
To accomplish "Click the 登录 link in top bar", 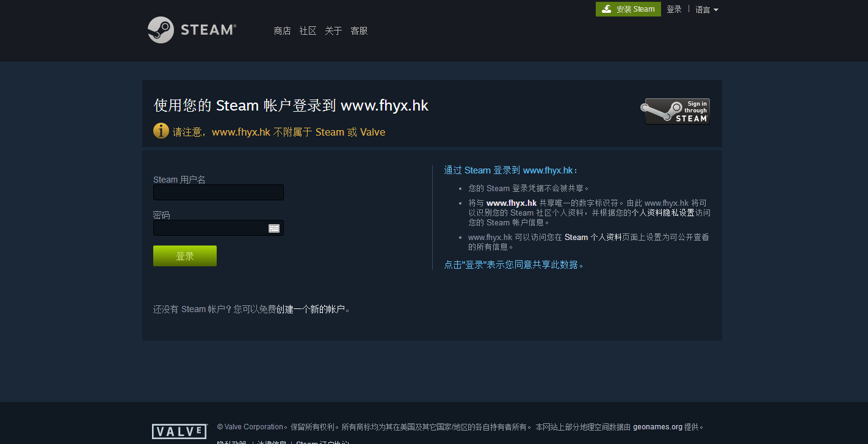I will [x=674, y=9].
